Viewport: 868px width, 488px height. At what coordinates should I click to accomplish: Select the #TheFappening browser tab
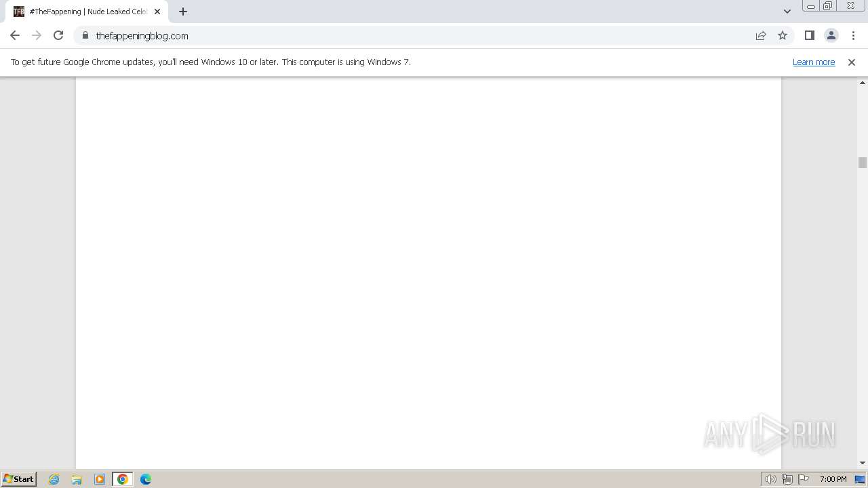(87, 12)
